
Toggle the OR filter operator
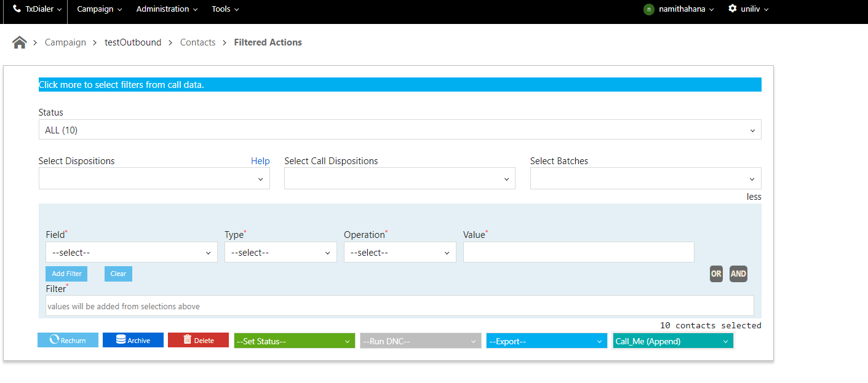(x=716, y=274)
